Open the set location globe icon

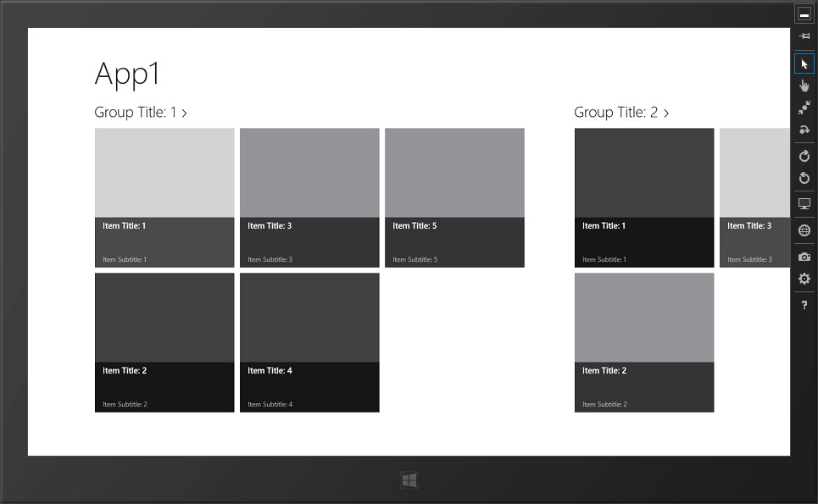pos(804,230)
